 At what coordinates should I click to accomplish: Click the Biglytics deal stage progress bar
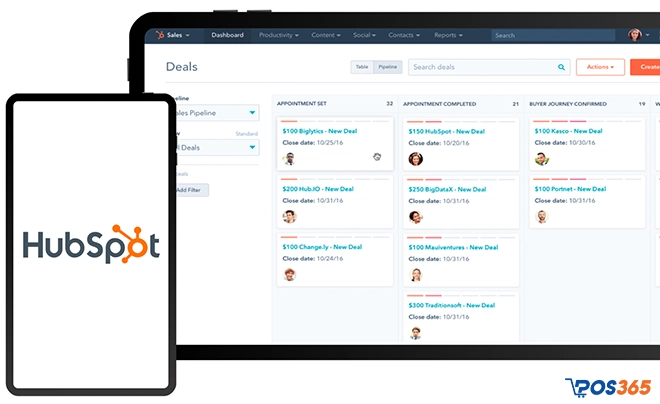[335, 121]
